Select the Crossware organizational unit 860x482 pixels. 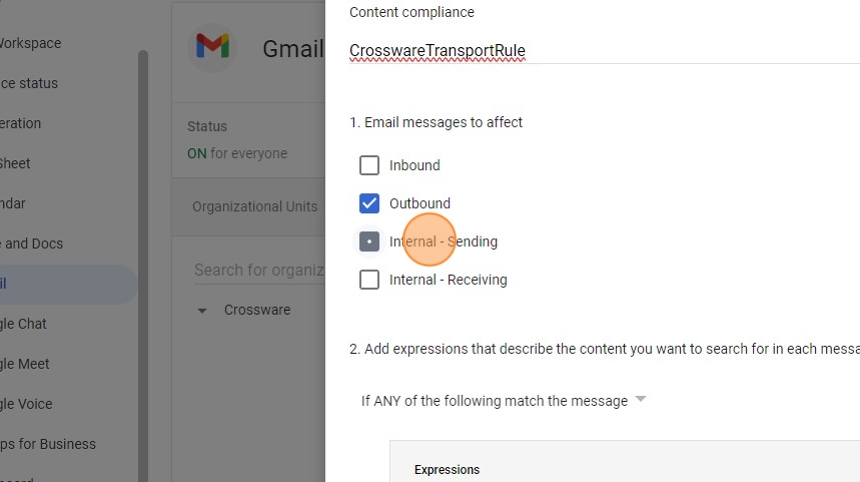point(257,310)
